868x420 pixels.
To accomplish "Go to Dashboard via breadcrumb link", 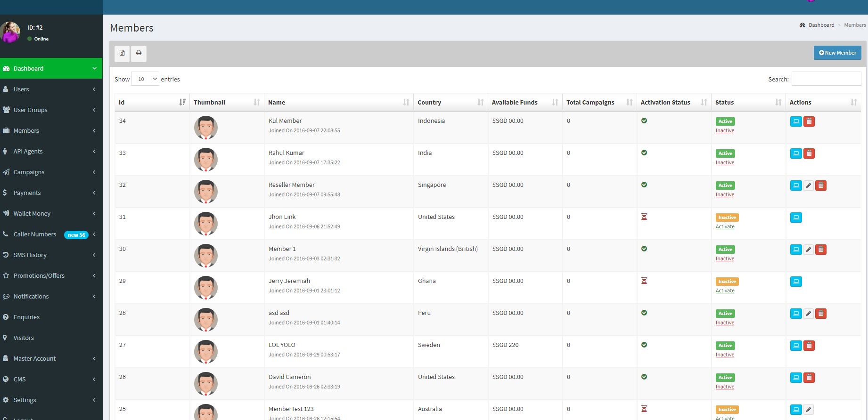I will click(821, 25).
